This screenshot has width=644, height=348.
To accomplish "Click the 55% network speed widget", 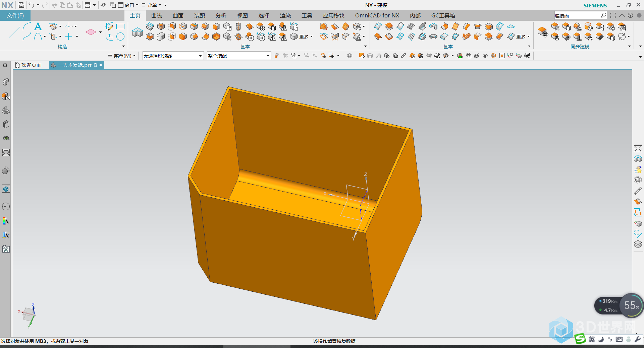I will tap(619, 305).
